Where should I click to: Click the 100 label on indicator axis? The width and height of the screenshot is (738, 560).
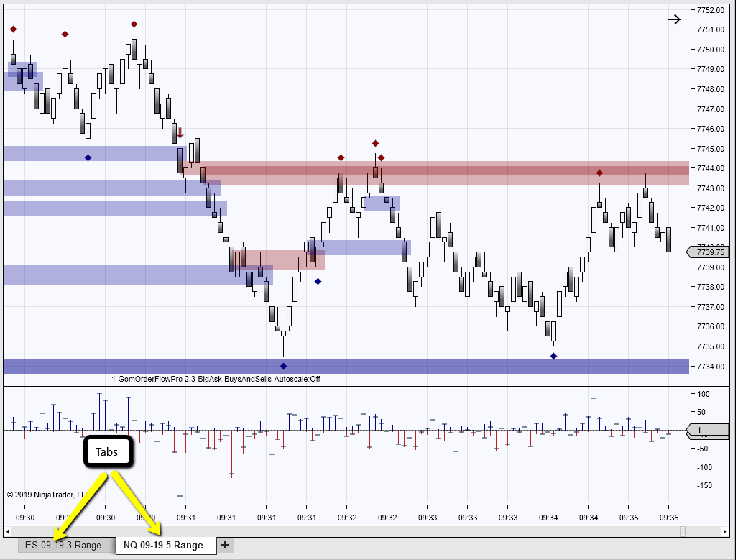[704, 394]
